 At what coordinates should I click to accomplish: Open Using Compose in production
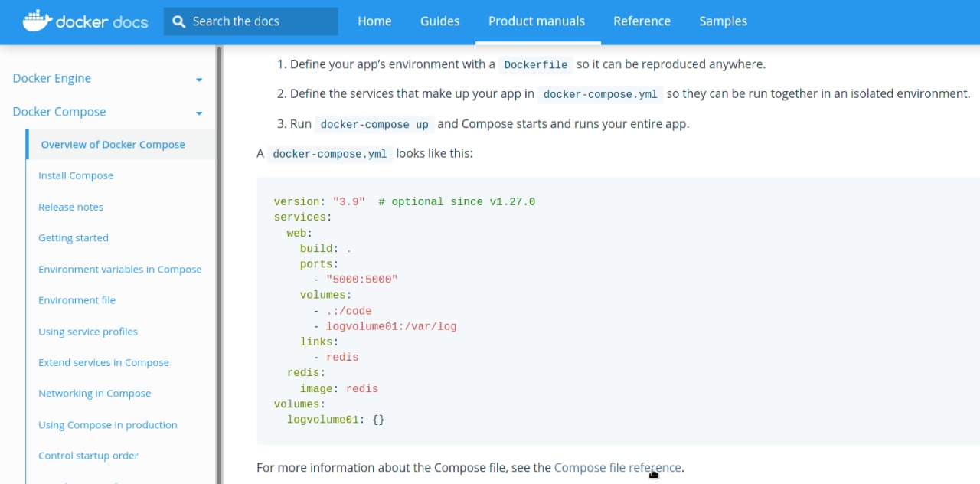[x=108, y=425]
